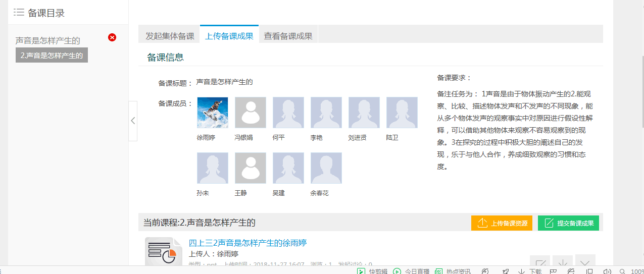Image resolution: width=644 pixels, height=274 pixels.
Task: Open the file link 四上三2声音是怎样产生的徐雨婷
Action: coord(247,243)
